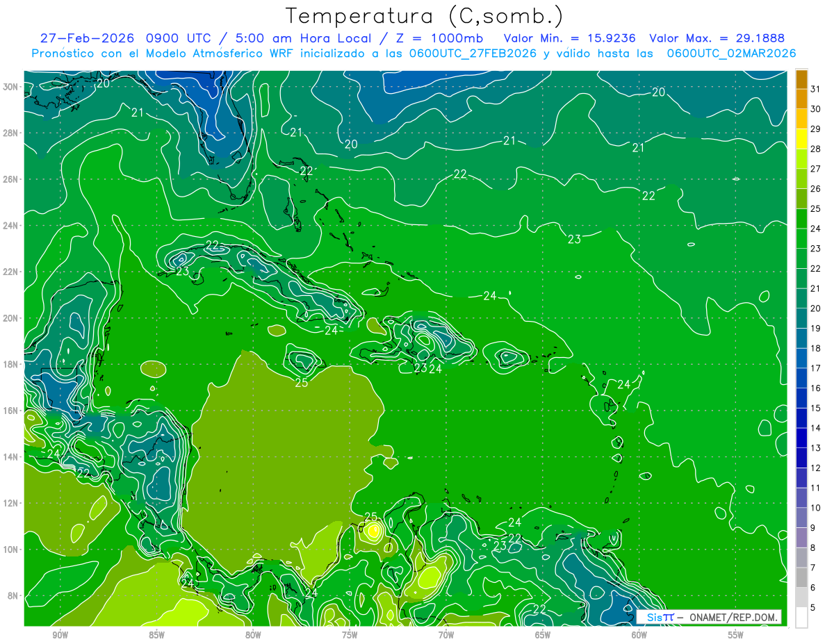Click the "75W" longitude axis label
The height and width of the screenshot is (644, 834).
[x=350, y=636]
